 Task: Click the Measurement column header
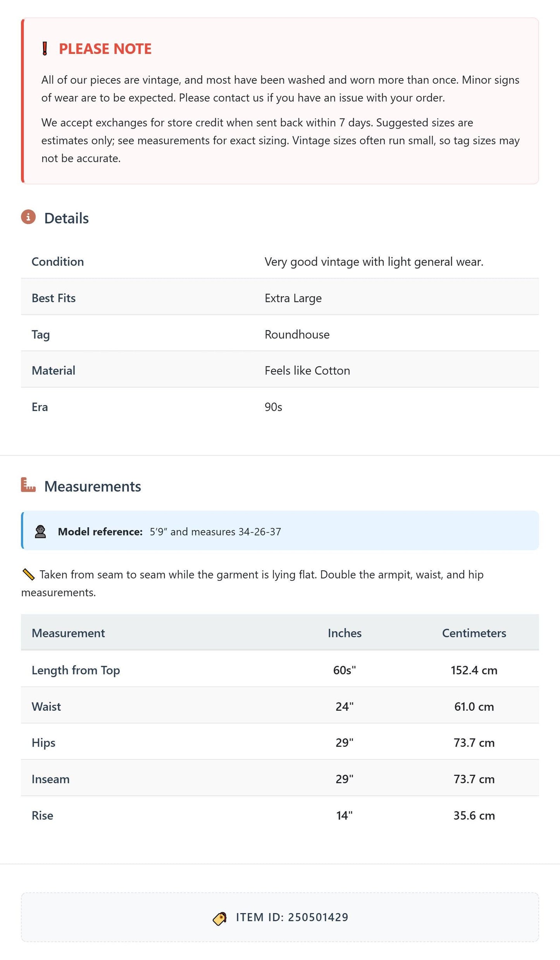(68, 633)
